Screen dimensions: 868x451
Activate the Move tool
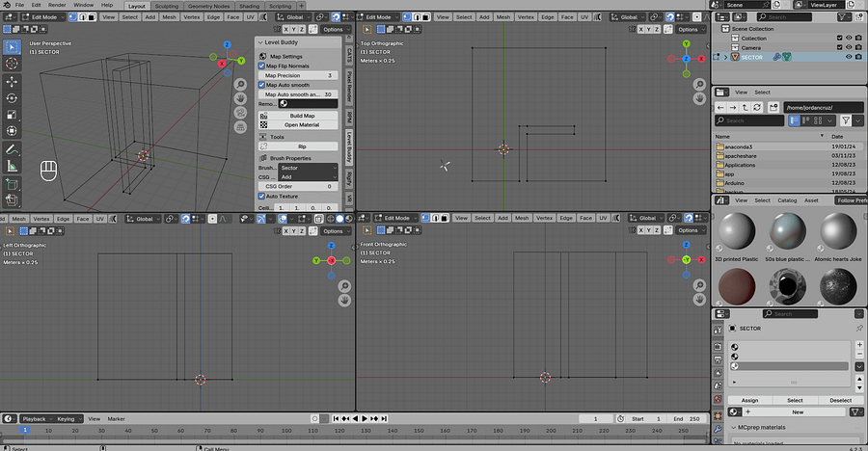tap(12, 82)
